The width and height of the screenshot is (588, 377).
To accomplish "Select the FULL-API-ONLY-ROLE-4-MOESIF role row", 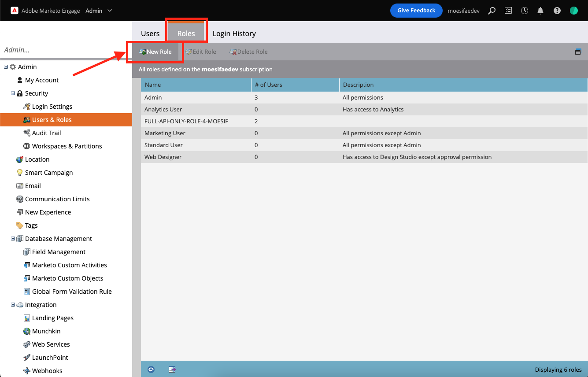I will click(186, 121).
